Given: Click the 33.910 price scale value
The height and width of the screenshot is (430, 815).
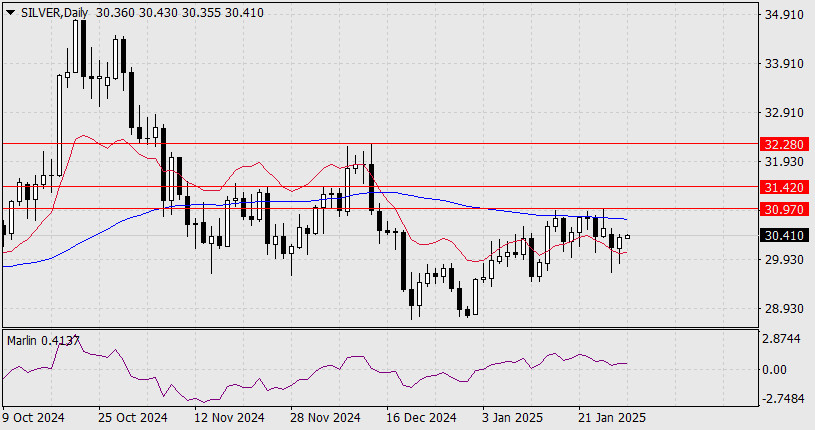Looking at the screenshot, I should tap(784, 64).
